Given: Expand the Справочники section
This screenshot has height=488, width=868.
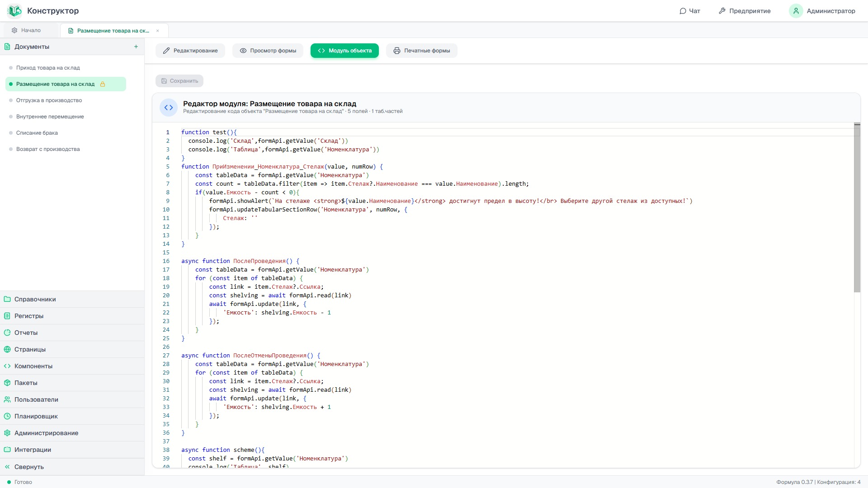Looking at the screenshot, I should coord(72,299).
